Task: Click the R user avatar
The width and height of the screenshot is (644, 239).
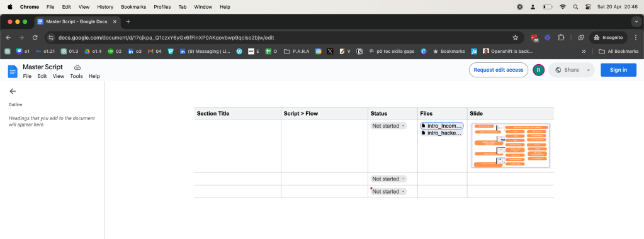Action: [538, 70]
